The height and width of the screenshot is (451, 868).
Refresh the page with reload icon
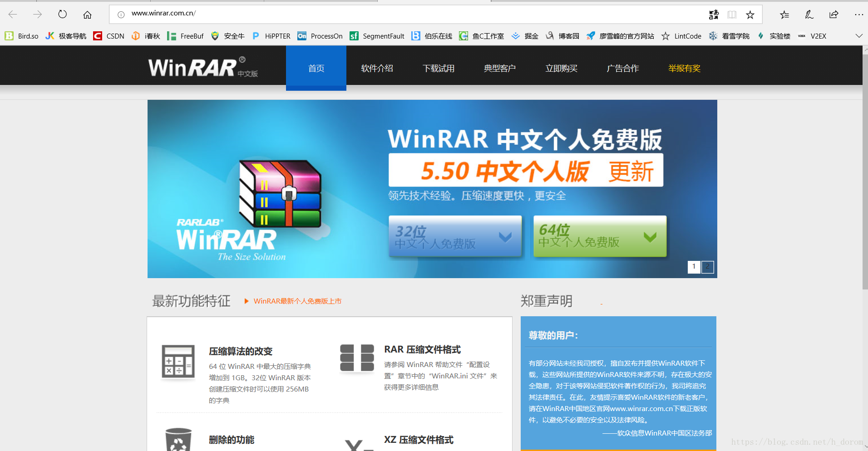(63, 15)
